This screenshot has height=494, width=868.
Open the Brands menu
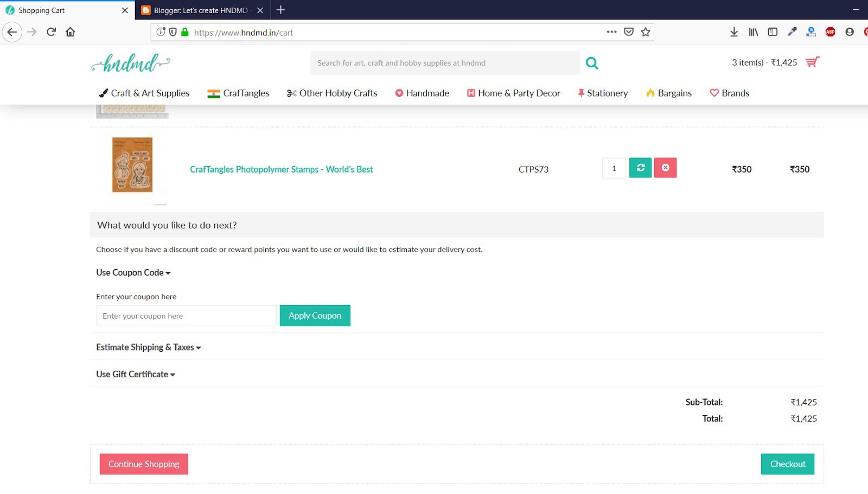click(730, 93)
